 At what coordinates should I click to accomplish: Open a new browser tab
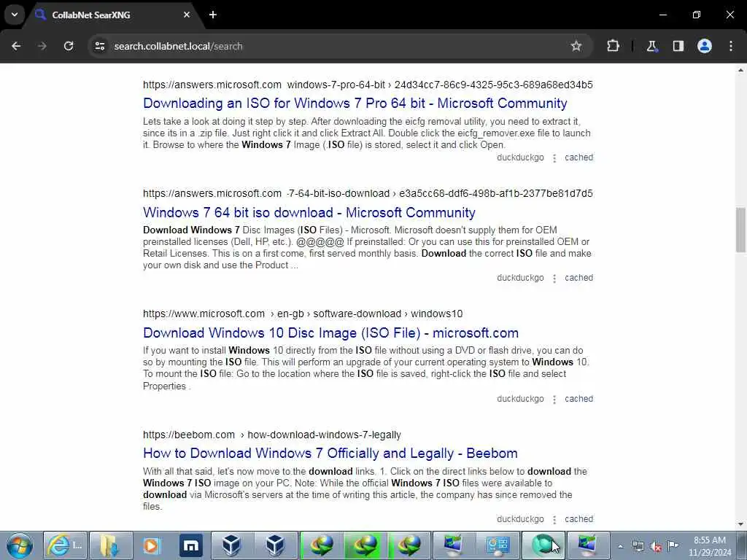[x=213, y=15]
